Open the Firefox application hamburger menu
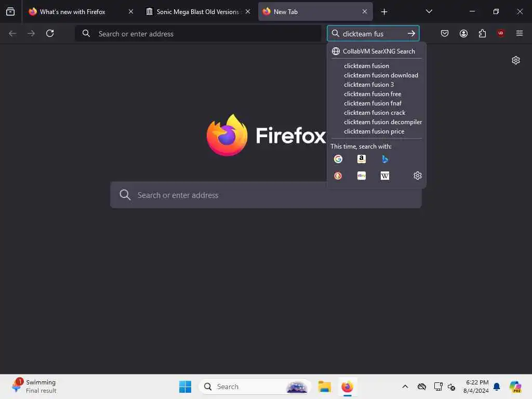This screenshot has width=532, height=399. (520, 33)
